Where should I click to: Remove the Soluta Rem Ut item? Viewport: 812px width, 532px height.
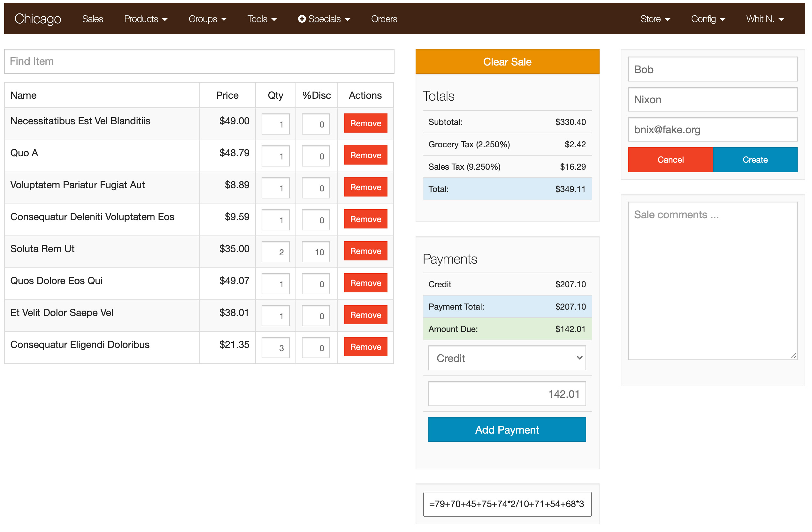tap(365, 251)
